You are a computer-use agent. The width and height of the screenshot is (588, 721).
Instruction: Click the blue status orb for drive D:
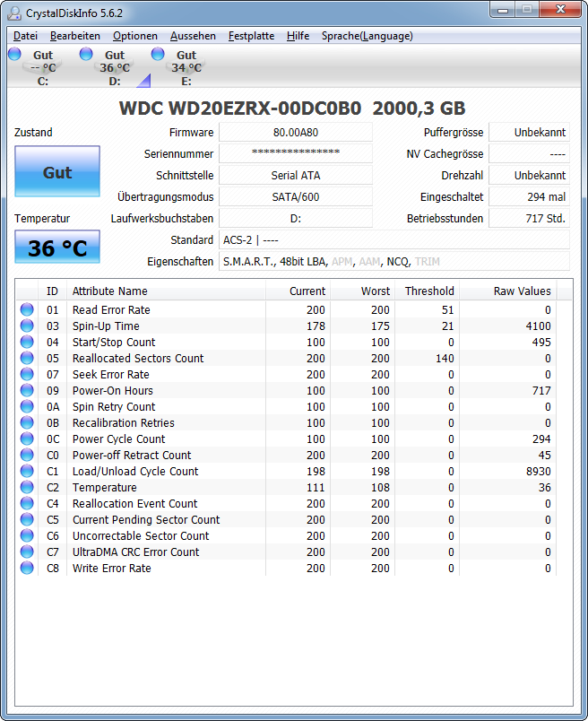click(86, 55)
